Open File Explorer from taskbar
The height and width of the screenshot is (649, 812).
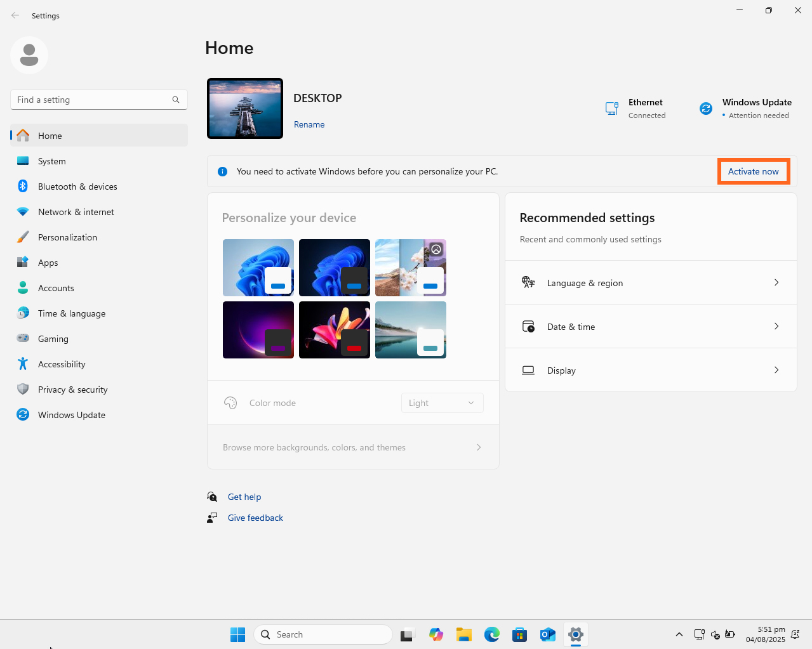pyautogui.click(x=464, y=634)
